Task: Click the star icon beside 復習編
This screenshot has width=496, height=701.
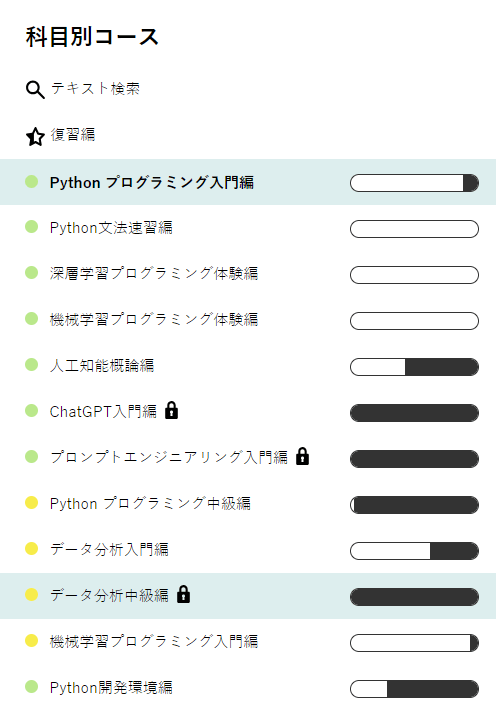Action: coord(35,137)
